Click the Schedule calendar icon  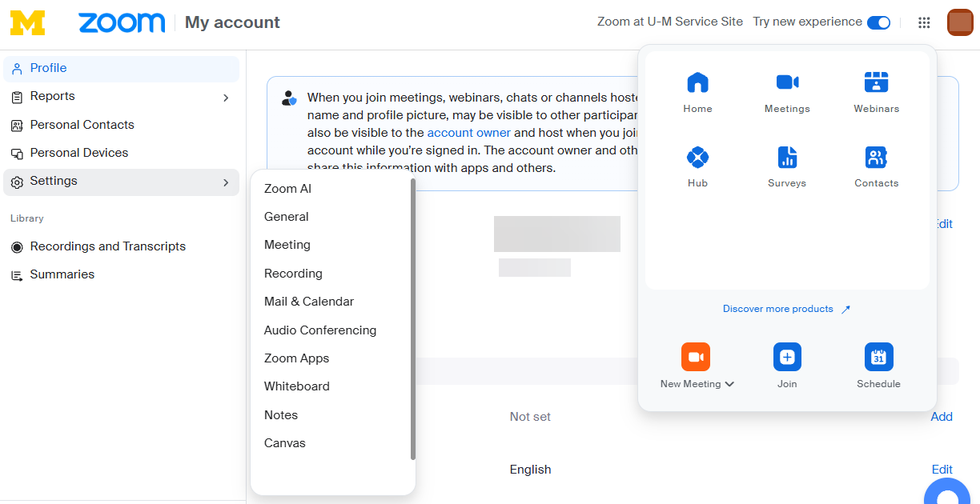(879, 357)
